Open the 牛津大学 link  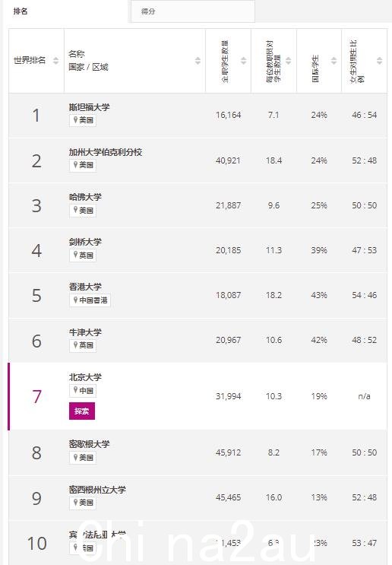[85, 332]
